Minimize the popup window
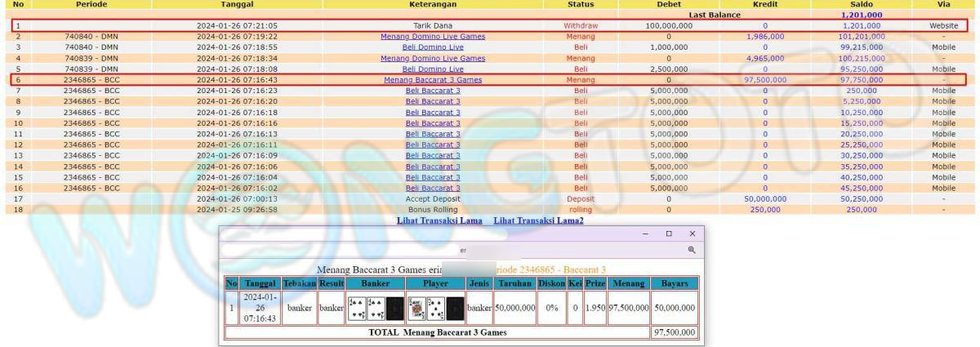 [645, 234]
